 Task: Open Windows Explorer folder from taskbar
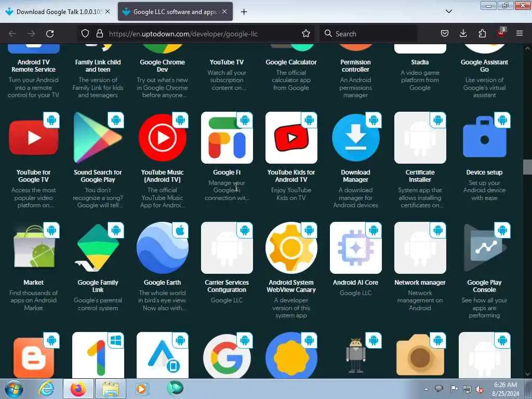[111, 389]
